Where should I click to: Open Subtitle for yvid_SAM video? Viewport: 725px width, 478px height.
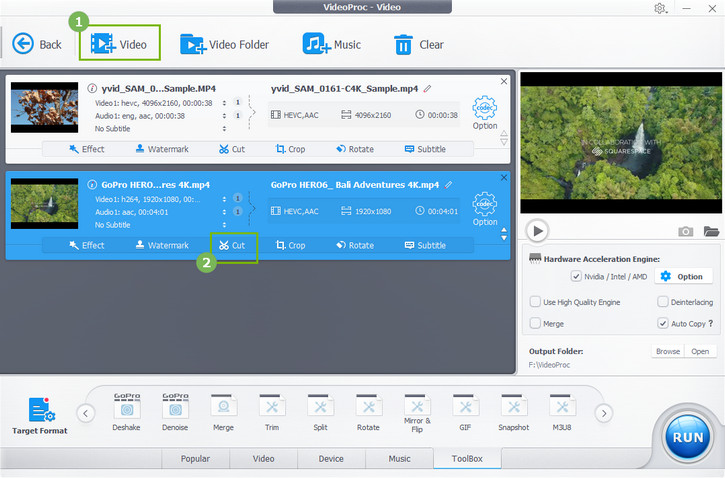(425, 149)
